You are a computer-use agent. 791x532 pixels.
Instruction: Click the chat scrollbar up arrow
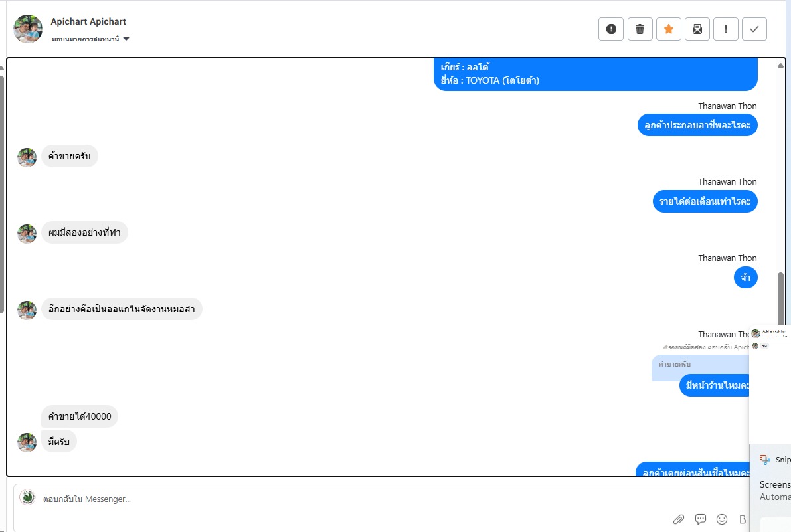click(x=780, y=65)
